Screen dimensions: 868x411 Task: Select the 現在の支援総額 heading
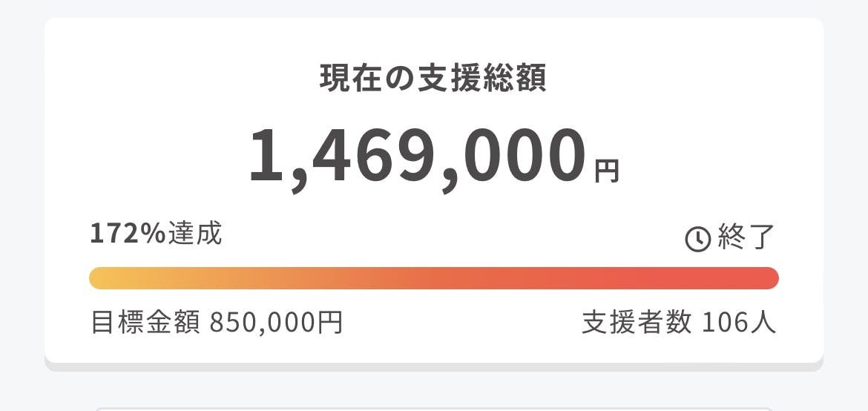click(433, 79)
